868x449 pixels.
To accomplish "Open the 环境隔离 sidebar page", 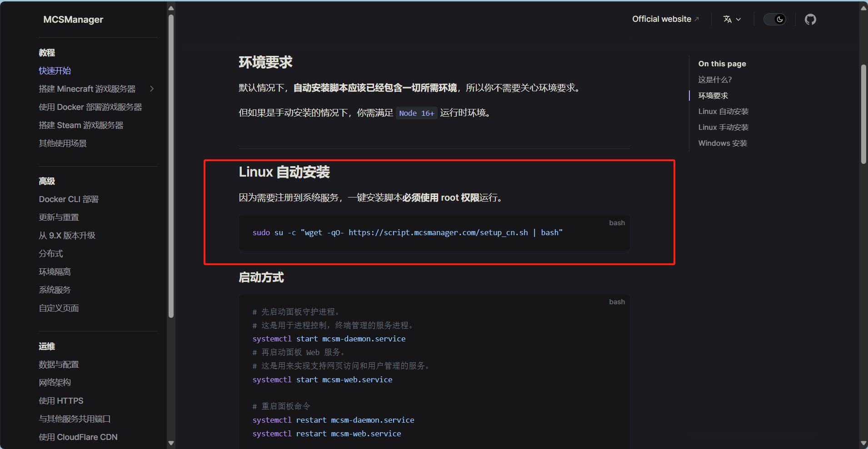I will (55, 272).
